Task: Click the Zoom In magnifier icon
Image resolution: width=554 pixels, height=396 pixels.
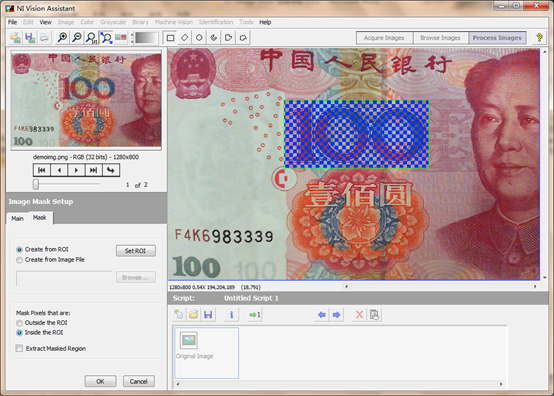Action: click(63, 37)
